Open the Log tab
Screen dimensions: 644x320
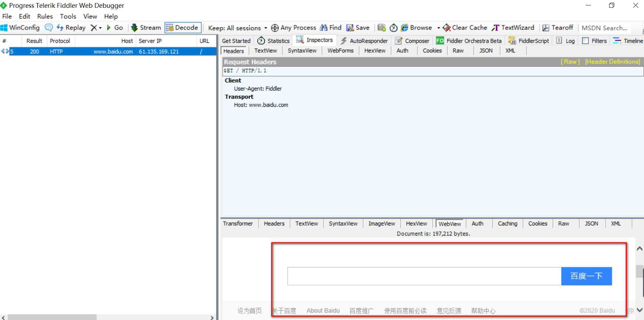[x=566, y=41]
